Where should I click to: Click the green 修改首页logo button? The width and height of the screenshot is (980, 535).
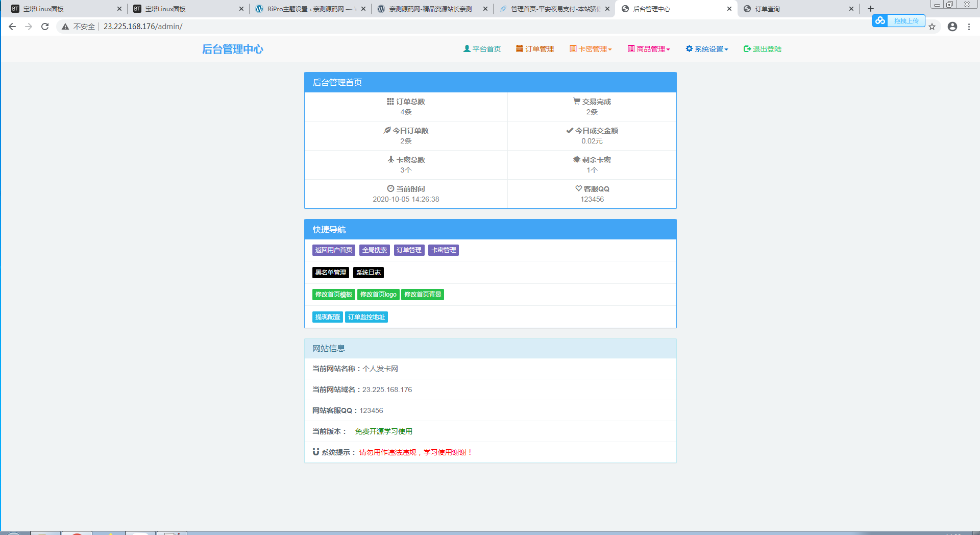tap(378, 295)
